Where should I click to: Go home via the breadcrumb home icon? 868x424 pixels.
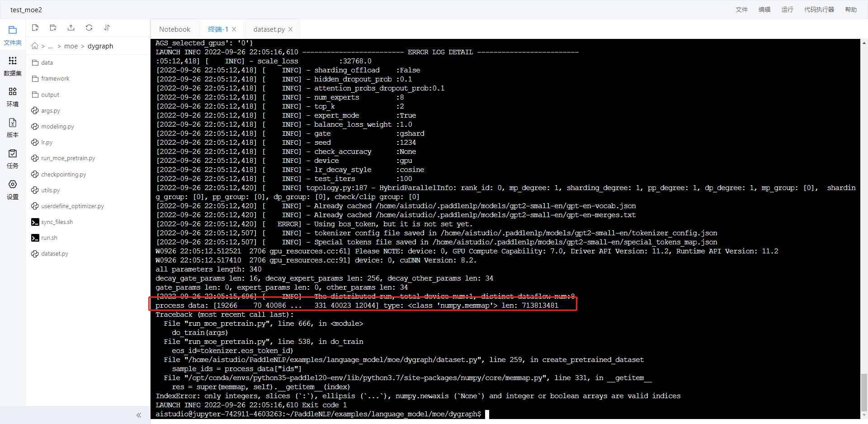point(34,46)
